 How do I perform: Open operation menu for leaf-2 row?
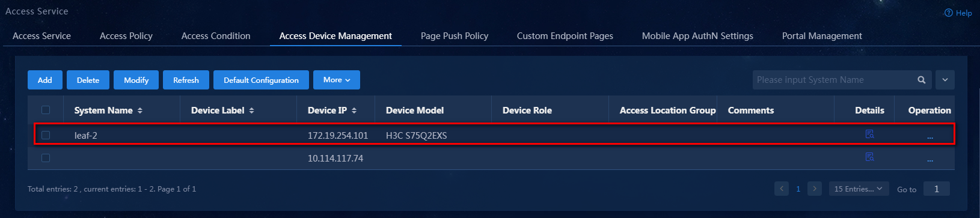tap(929, 137)
